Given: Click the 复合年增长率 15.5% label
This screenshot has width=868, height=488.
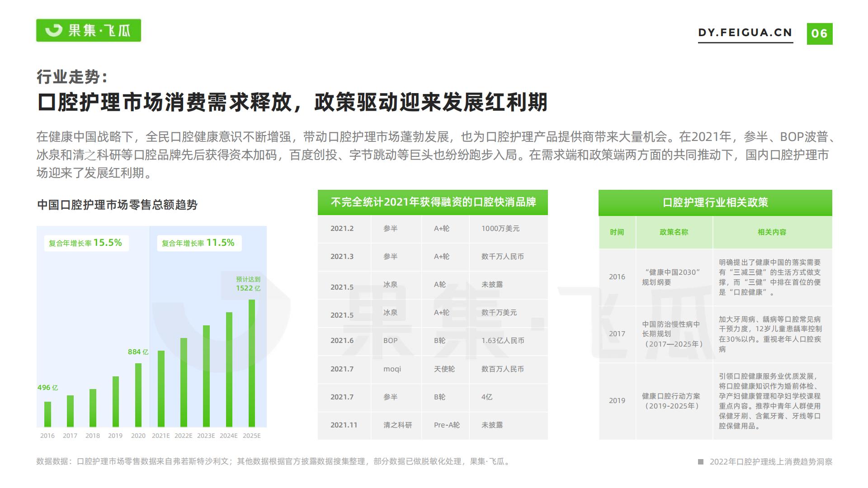Looking at the screenshot, I should pyautogui.click(x=85, y=243).
